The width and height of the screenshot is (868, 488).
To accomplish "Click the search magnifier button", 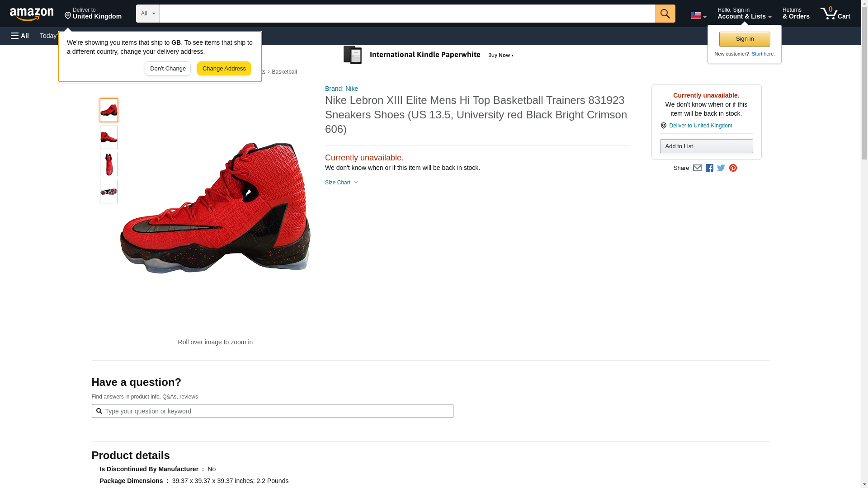I will click(665, 14).
